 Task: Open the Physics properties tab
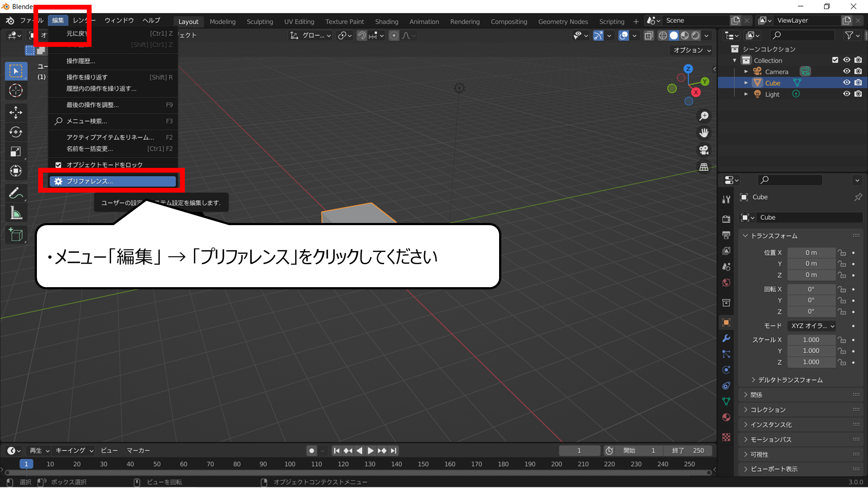tap(726, 370)
